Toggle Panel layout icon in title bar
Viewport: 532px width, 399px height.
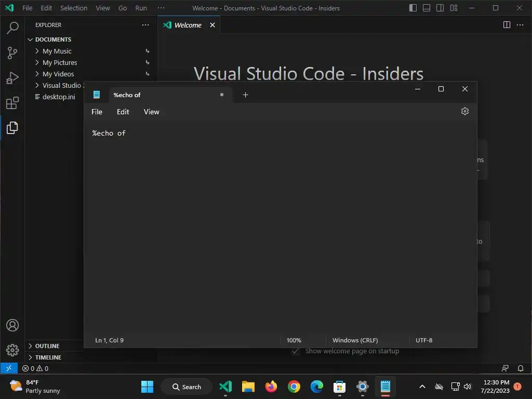[x=427, y=8]
